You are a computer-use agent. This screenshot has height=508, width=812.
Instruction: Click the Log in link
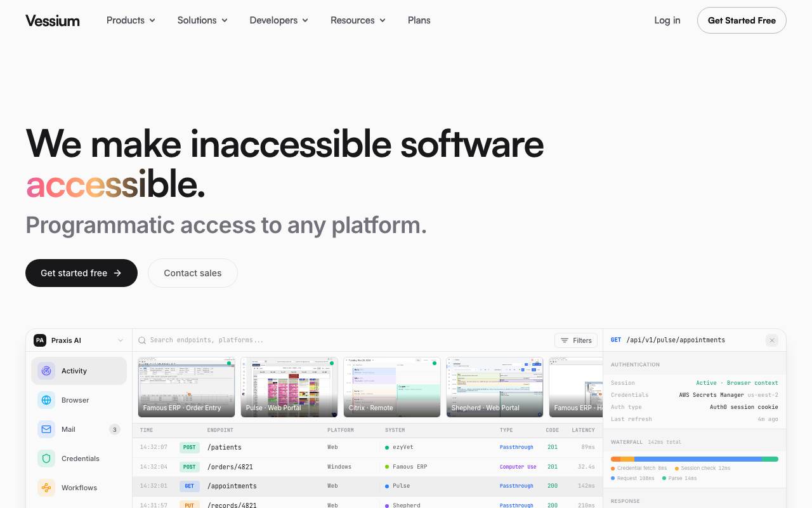point(667,20)
